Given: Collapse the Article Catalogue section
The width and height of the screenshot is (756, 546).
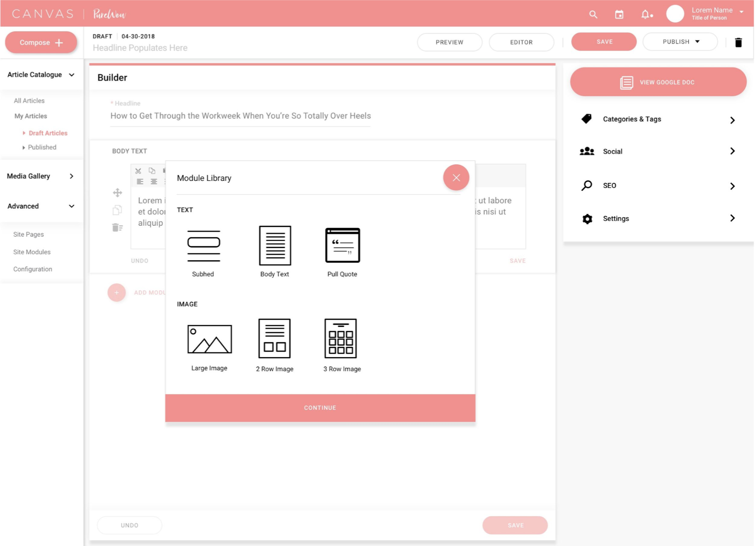Looking at the screenshot, I should point(72,75).
